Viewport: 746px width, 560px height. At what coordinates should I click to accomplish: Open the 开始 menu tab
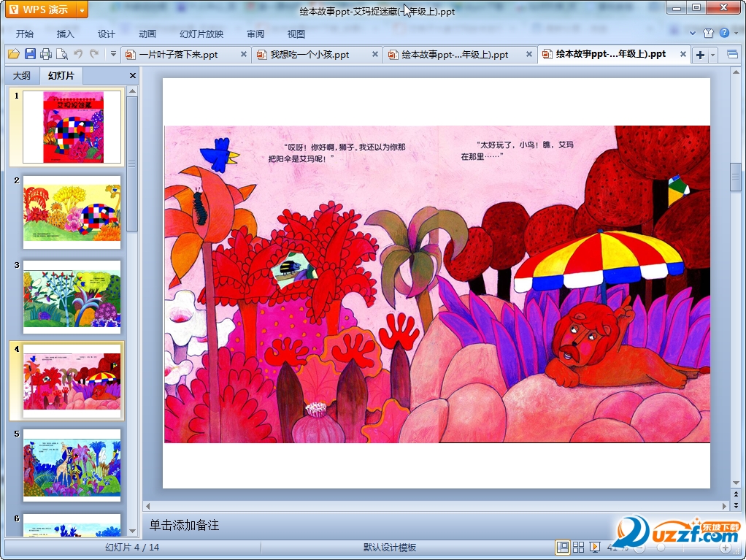tap(24, 34)
